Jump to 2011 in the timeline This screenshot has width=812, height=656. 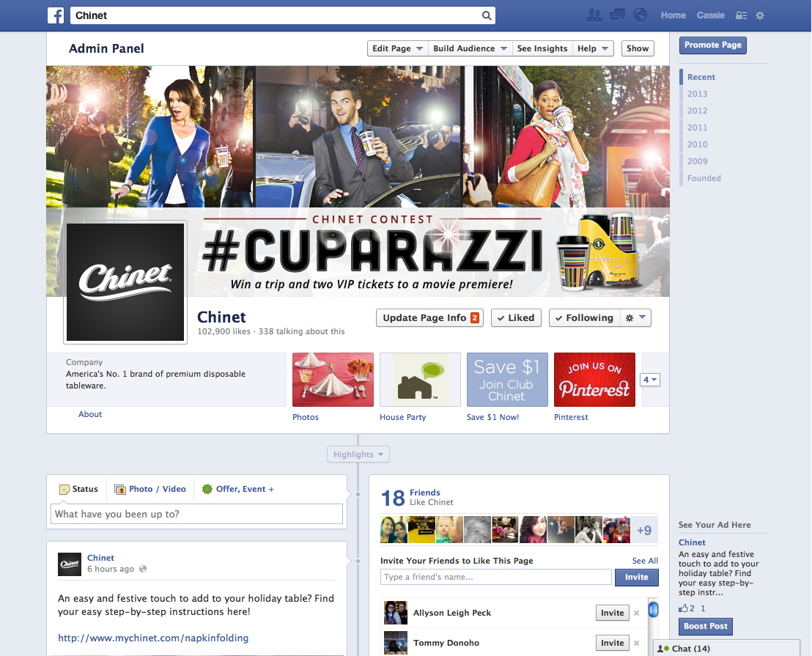click(x=698, y=128)
